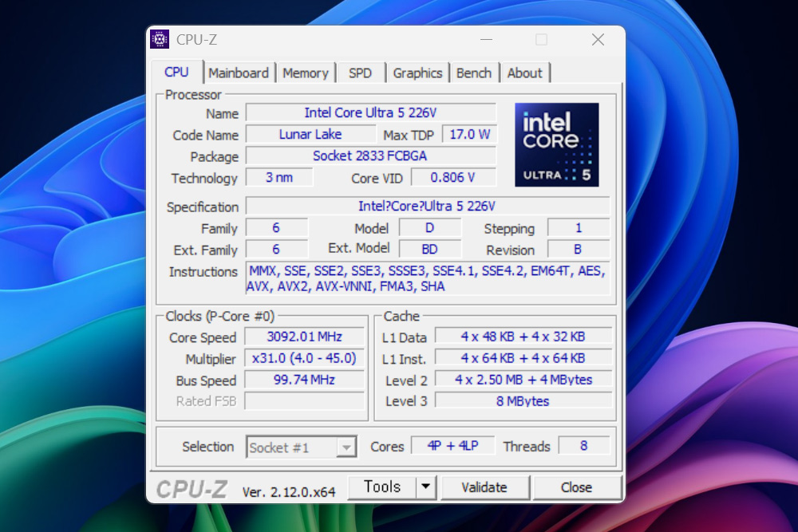This screenshot has height=532, width=798.
Task: Expand the Tools dropdown arrow
Action: tap(426, 487)
